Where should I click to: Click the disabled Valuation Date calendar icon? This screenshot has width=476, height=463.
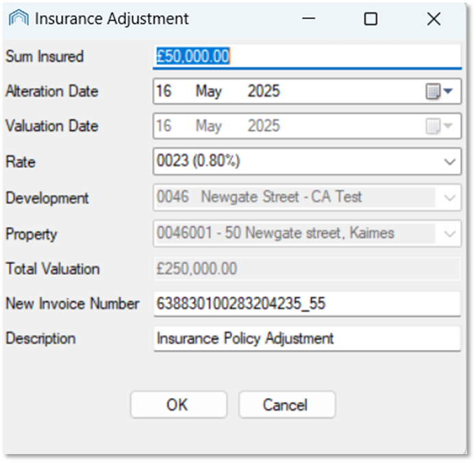click(433, 126)
